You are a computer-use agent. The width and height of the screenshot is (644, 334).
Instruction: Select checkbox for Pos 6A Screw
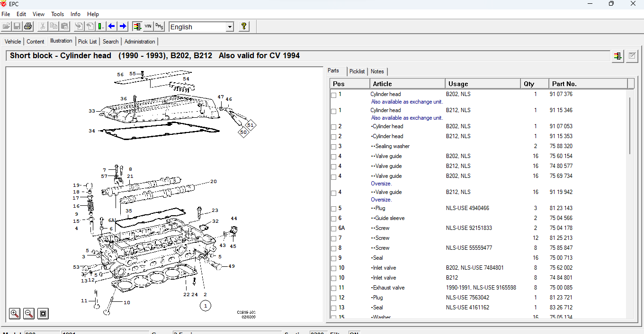tap(334, 229)
